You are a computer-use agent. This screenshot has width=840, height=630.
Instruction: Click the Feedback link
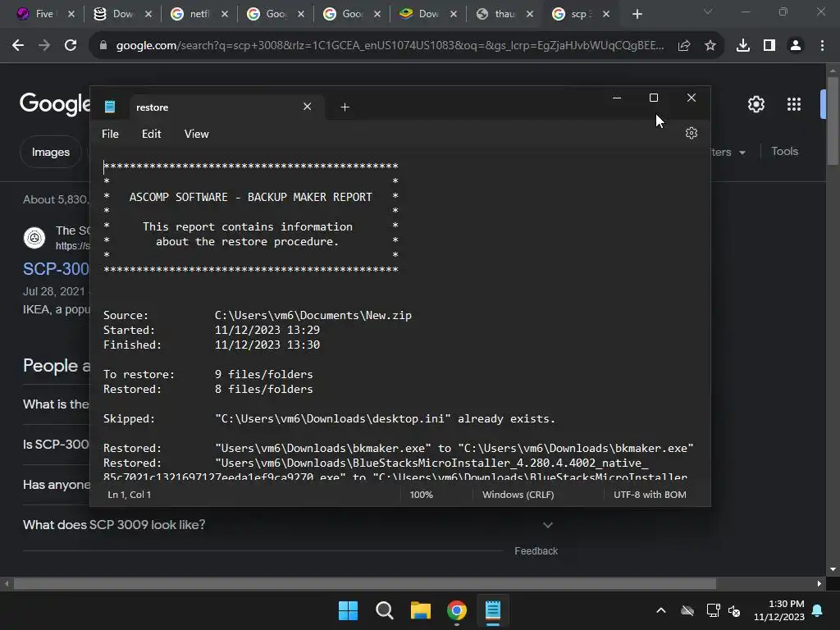pos(536,551)
